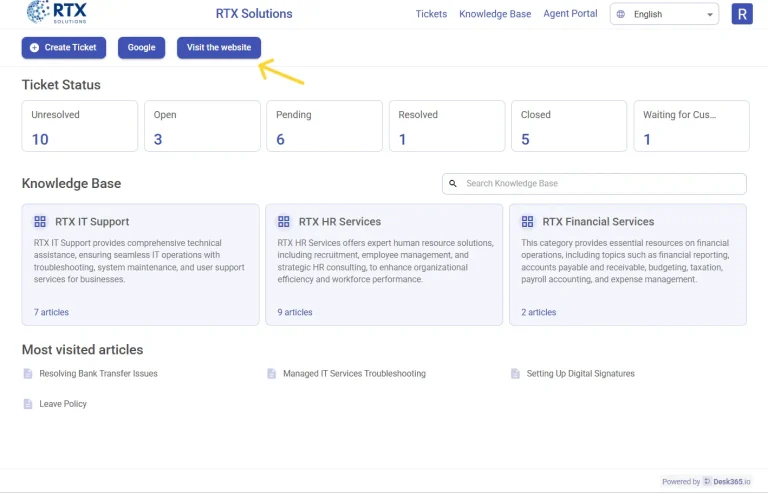Open Resolving Bank Transfer Issues article
The height and width of the screenshot is (493, 768).
click(x=98, y=374)
